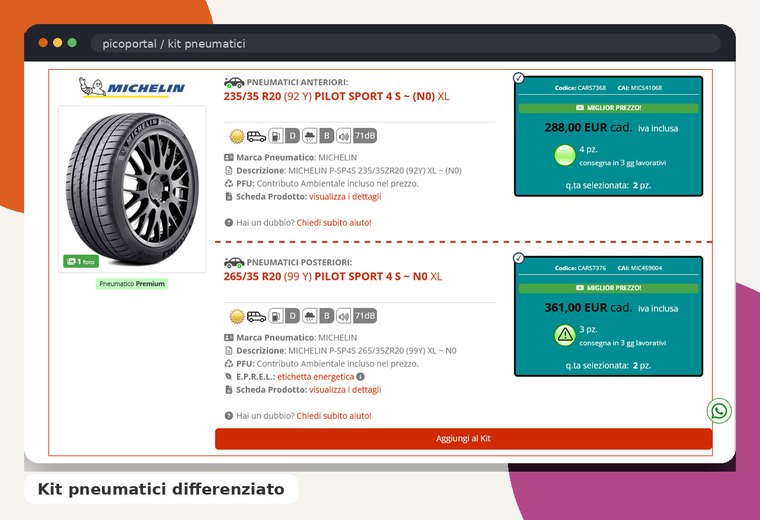
Task: Click the front tyre title 235/35 R20
Action: (336, 96)
